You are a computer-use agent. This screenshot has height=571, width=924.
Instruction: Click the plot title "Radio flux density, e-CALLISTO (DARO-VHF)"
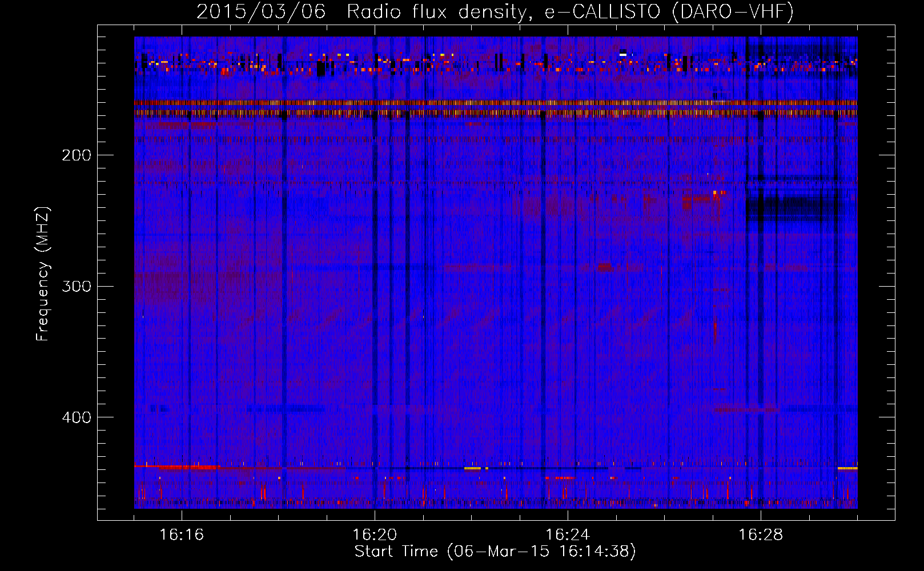tap(570, 11)
